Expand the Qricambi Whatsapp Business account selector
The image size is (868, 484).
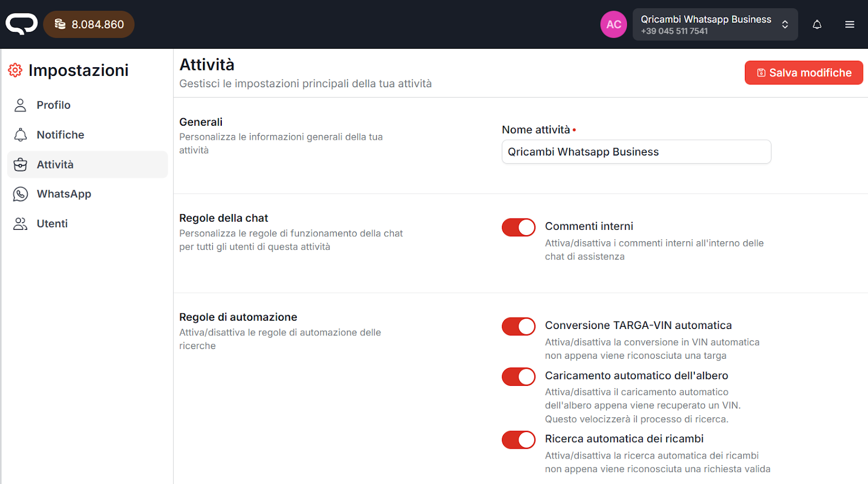click(705, 24)
